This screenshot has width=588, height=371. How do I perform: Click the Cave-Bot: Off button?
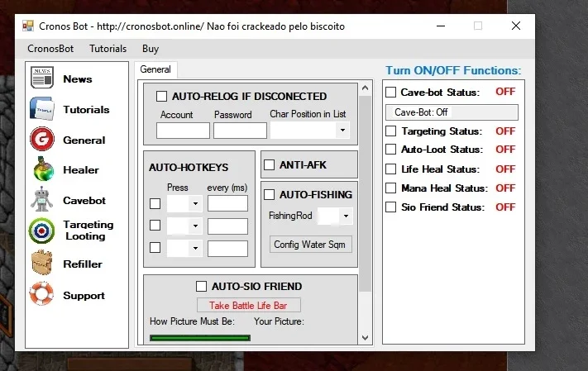point(452,112)
